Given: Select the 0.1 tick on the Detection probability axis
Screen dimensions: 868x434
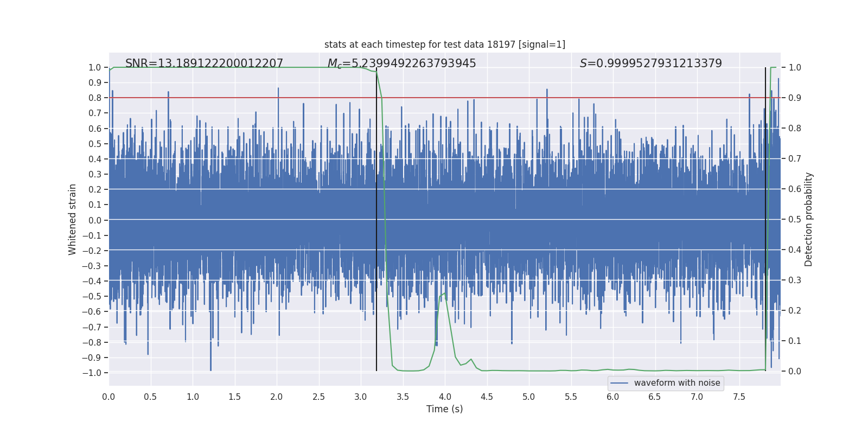Looking at the screenshot, I should click(x=795, y=341).
